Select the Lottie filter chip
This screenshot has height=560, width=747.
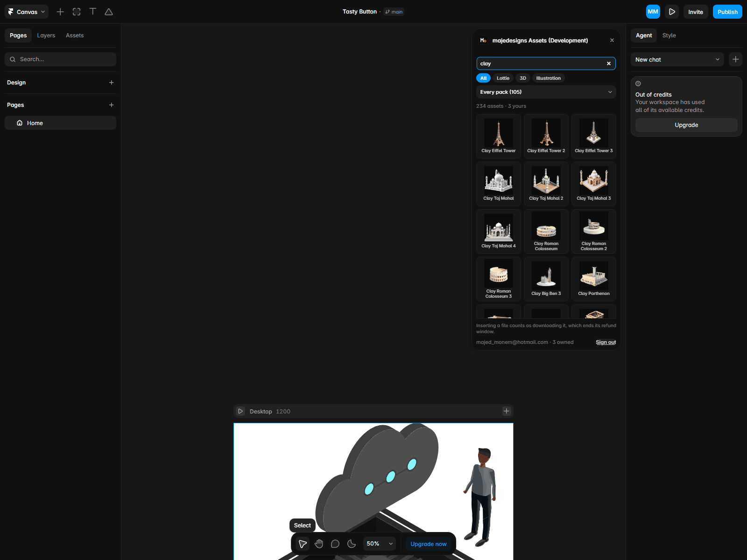(x=503, y=78)
